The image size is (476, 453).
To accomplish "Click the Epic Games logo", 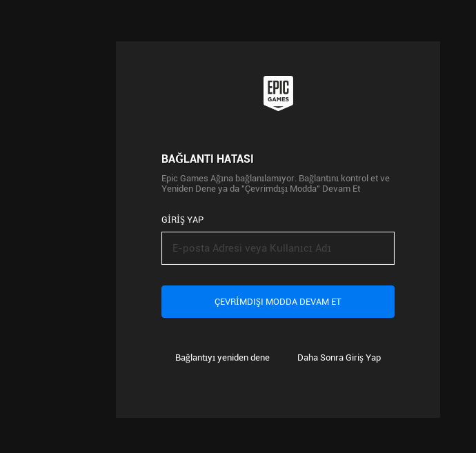I will [x=278, y=93].
